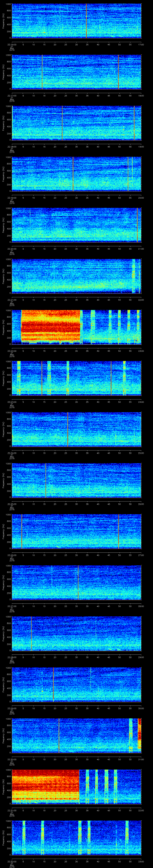
Task: Click the 29:00 end time label
Action: (141, 657)
